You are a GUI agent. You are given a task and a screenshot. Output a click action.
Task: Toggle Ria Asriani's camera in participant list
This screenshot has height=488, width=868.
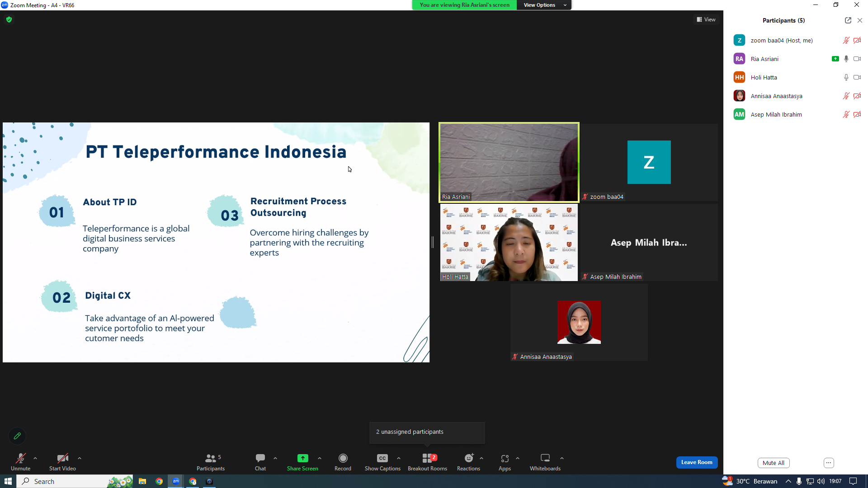click(x=857, y=59)
